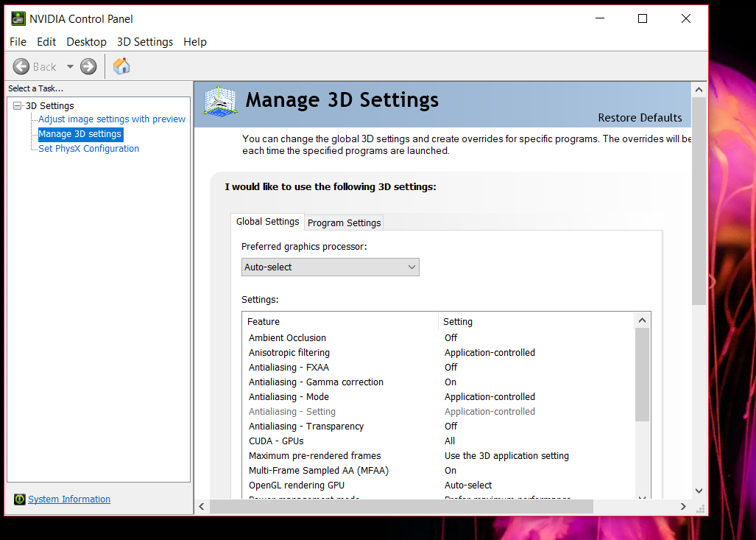Select Set PhysX Configuration
The width and height of the screenshot is (756, 540).
pos(89,149)
